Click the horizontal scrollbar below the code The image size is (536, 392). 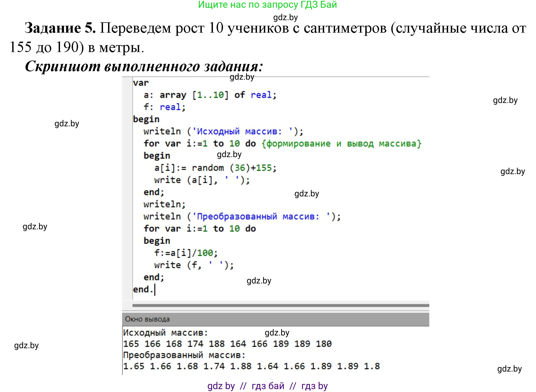279,305
